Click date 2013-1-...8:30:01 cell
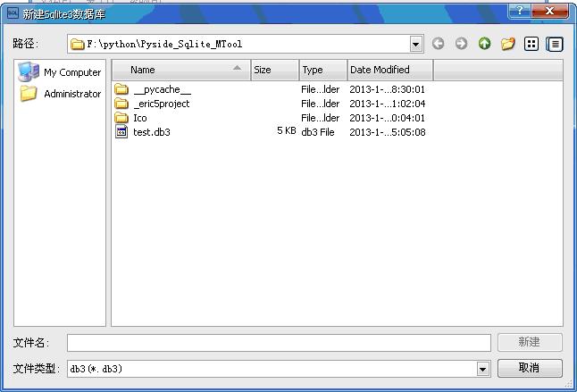The image size is (577, 392). (387, 89)
